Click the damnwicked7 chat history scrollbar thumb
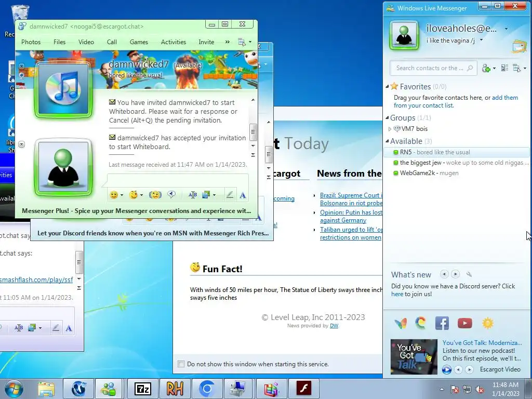 coord(253,132)
